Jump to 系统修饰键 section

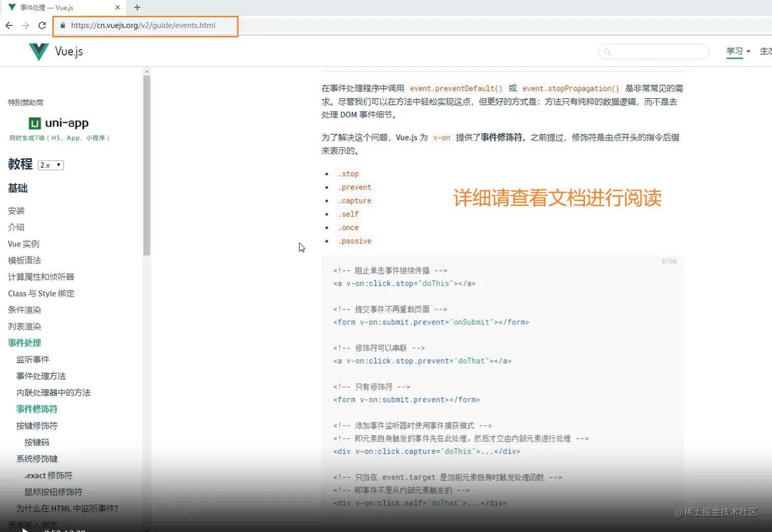point(37,459)
